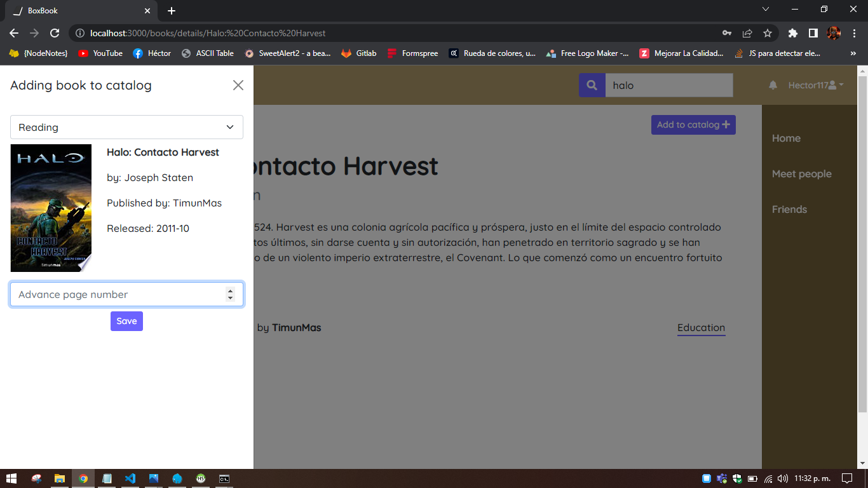Click the site information icon in address bar
This screenshot has width=868, height=488.
[x=79, y=33]
